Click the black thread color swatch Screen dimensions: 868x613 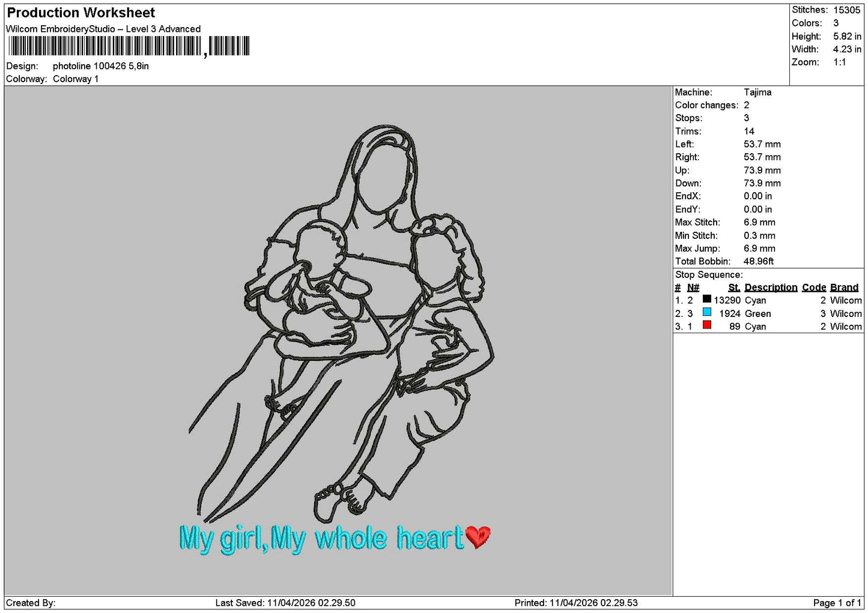click(x=707, y=299)
